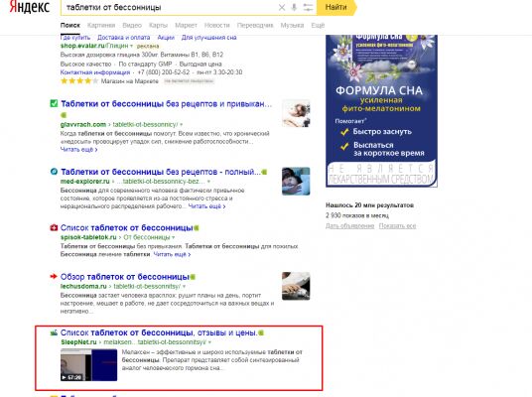Viewport: 532px width, 397px height.
Task: Click the Яндекс logo
Action: 30,7
